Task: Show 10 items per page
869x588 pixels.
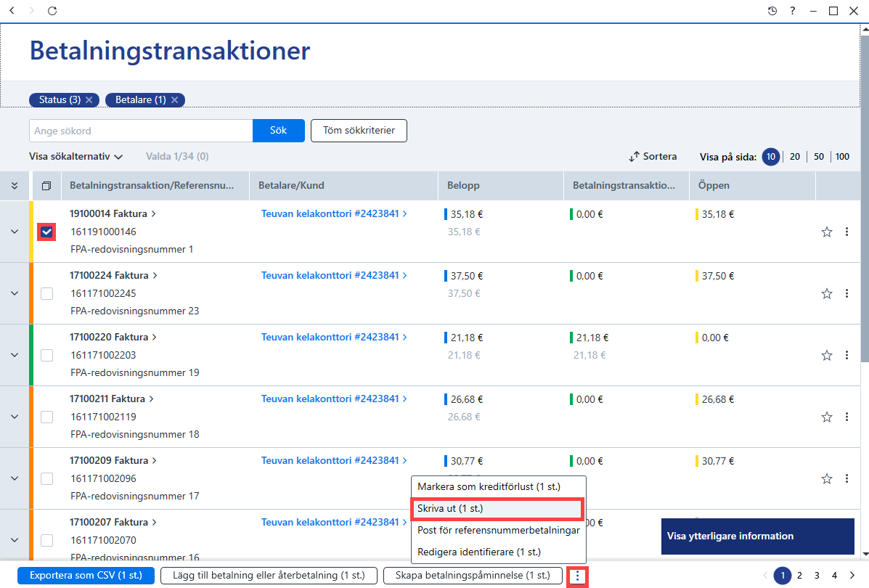Action: (771, 157)
